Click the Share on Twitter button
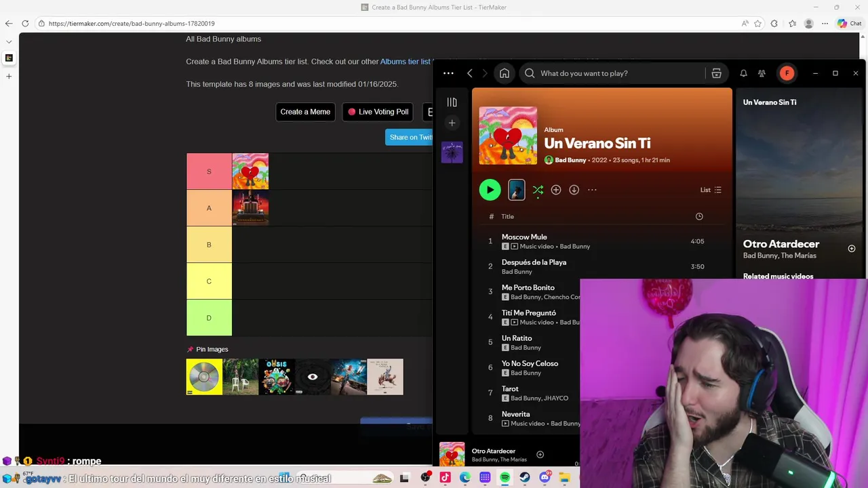Screen dimensions: 868x488 [409, 137]
